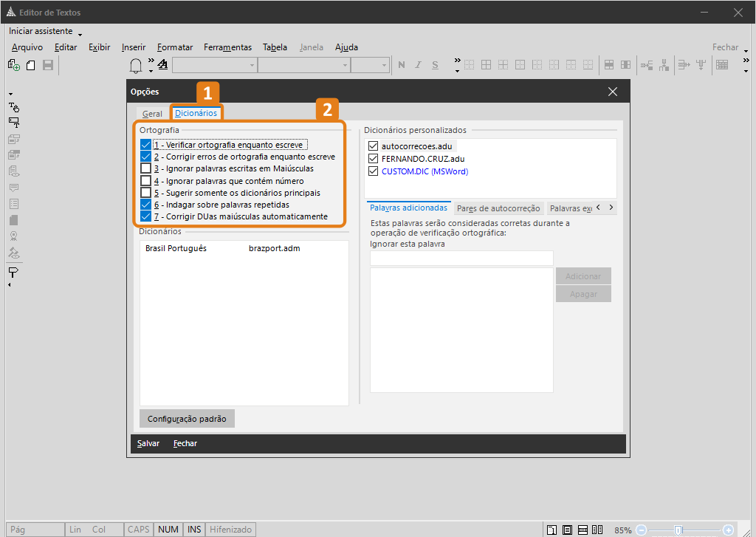Click the floppy disk save icon
756x537 pixels.
click(x=48, y=65)
